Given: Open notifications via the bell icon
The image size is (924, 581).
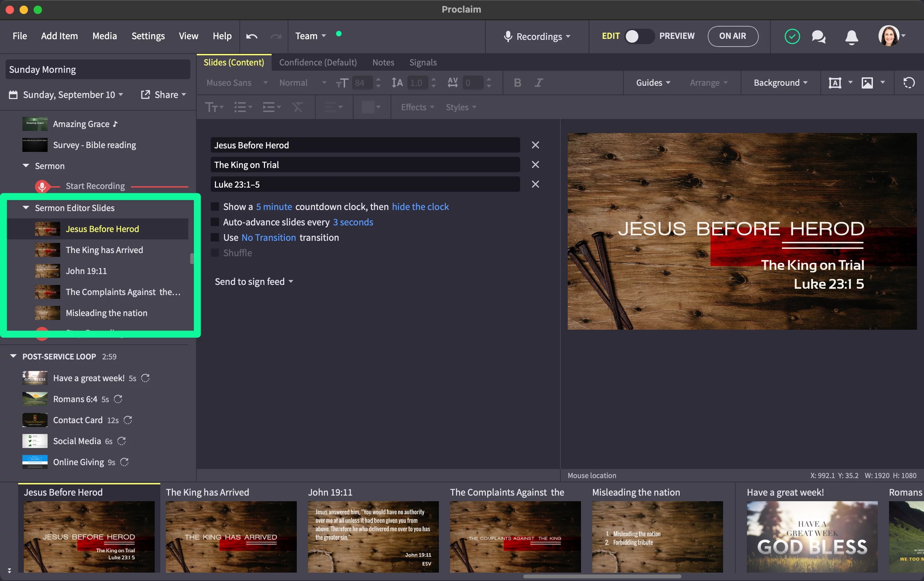Looking at the screenshot, I should point(851,36).
